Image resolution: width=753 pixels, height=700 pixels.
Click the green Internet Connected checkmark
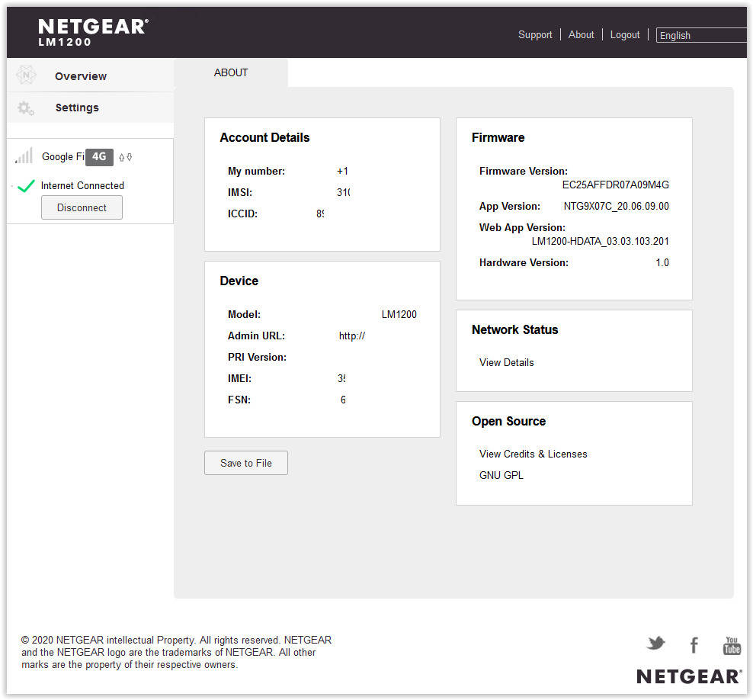26,186
